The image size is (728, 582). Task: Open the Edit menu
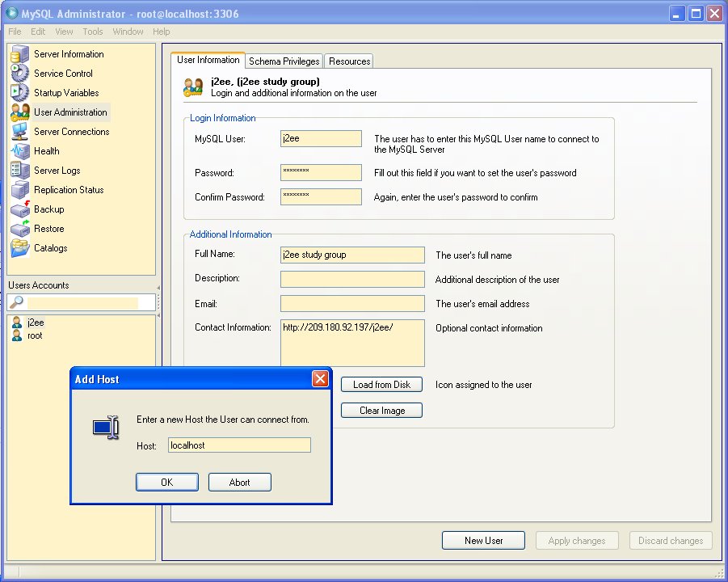coord(38,32)
